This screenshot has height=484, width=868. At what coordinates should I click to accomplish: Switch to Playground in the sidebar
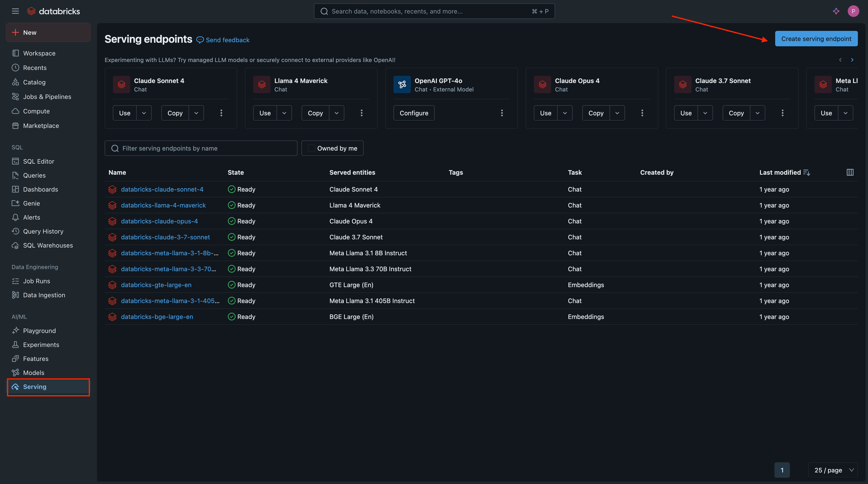point(40,331)
